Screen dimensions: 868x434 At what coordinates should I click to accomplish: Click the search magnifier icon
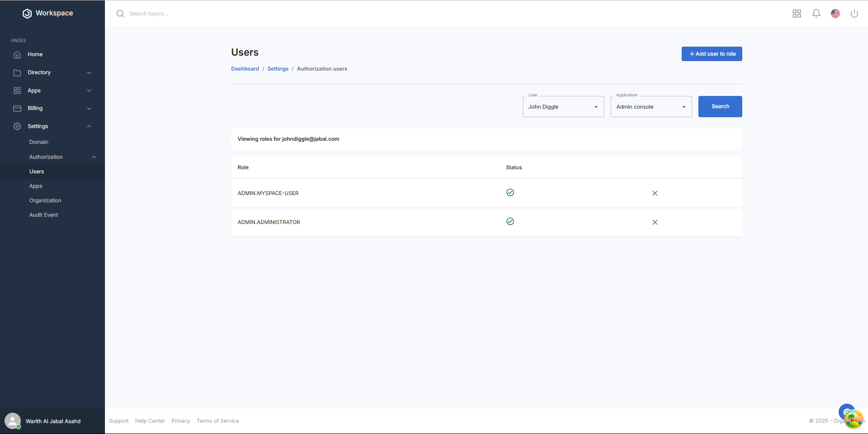pos(120,14)
